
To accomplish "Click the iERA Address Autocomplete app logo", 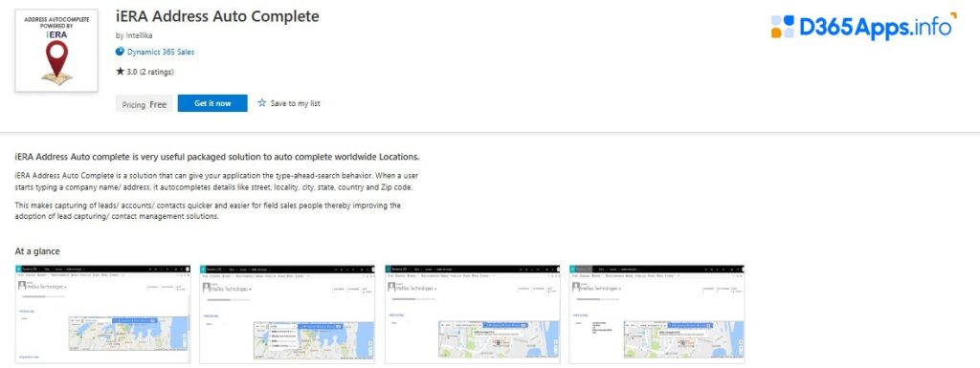I will coord(56,51).
